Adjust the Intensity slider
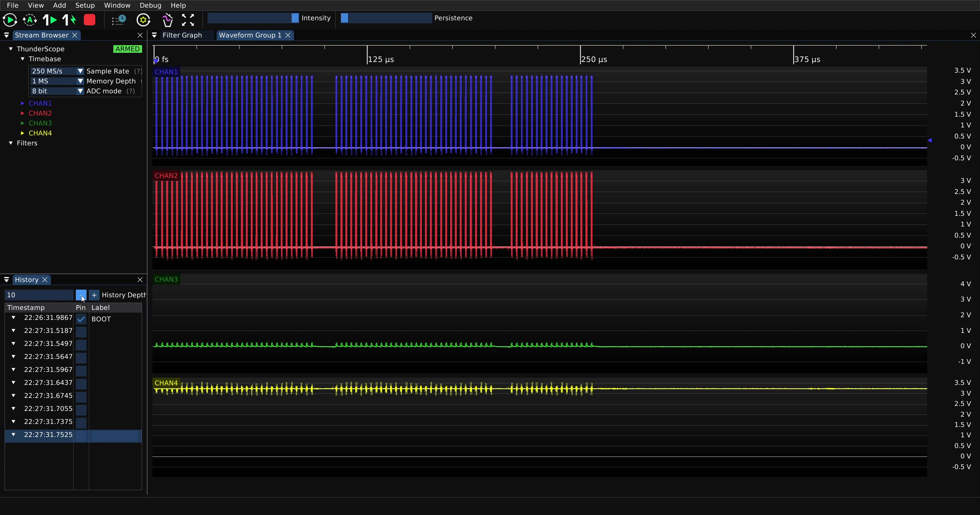The image size is (980, 515). pyautogui.click(x=253, y=18)
